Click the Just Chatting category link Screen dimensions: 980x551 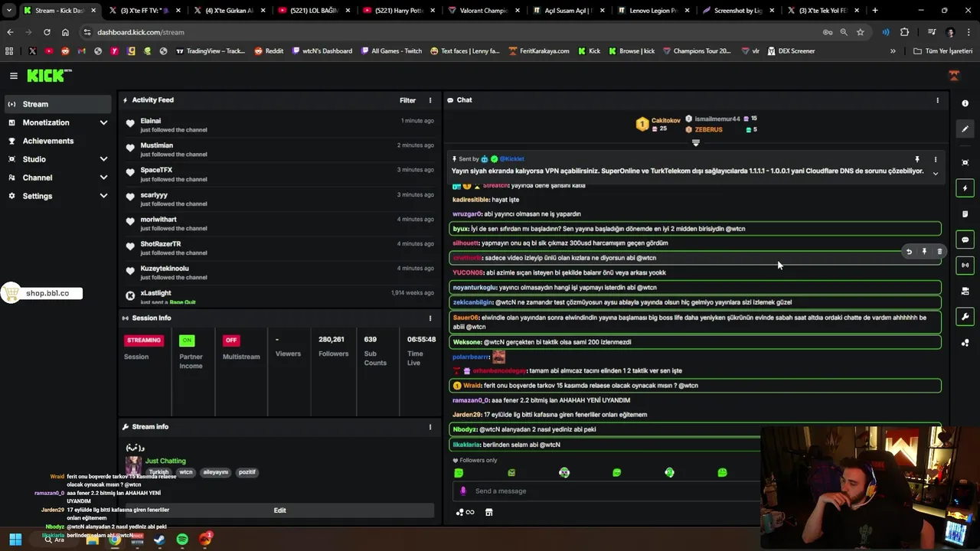pos(165,461)
